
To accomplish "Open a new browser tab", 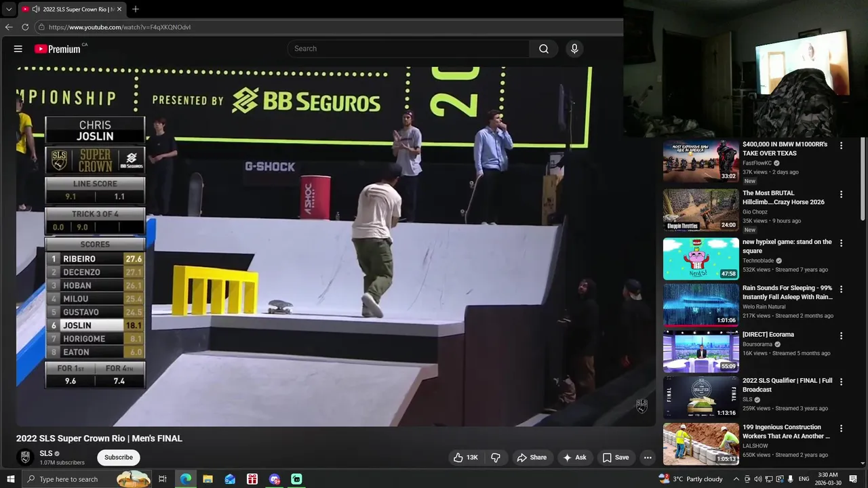I will click(136, 9).
